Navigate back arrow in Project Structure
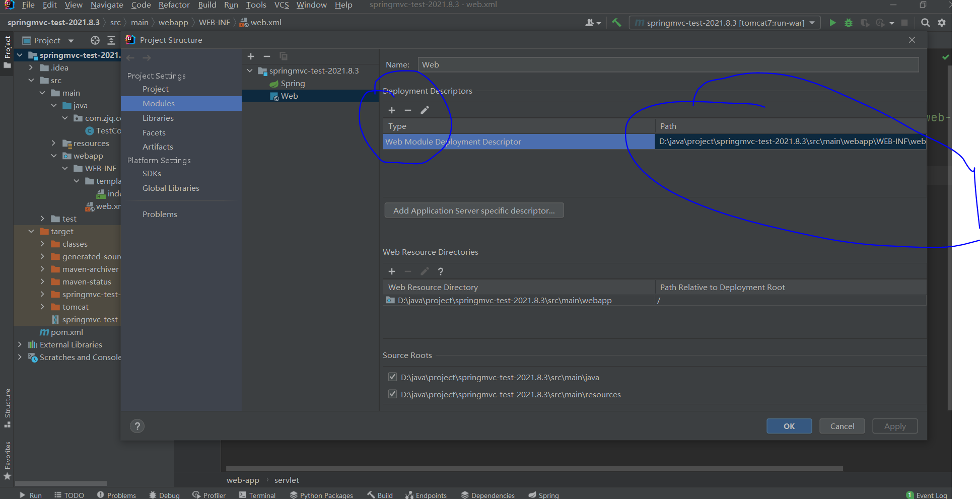The width and height of the screenshot is (980, 499). coord(130,58)
